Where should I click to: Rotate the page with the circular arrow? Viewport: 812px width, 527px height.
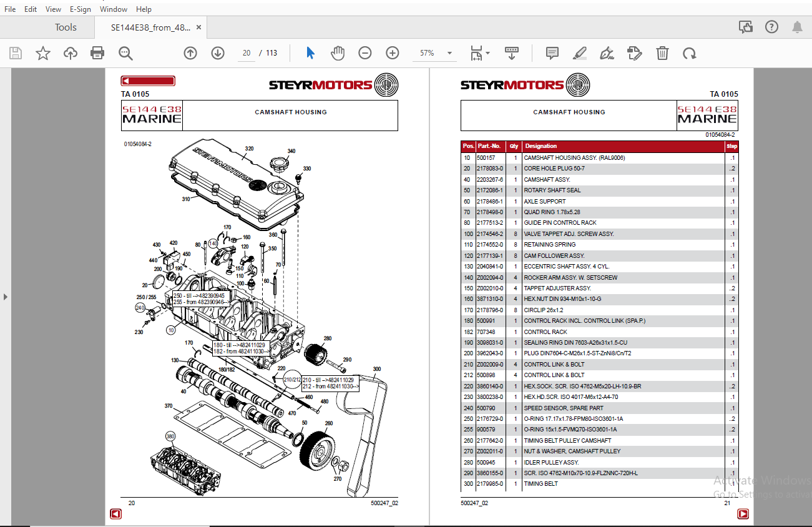pyautogui.click(x=690, y=53)
